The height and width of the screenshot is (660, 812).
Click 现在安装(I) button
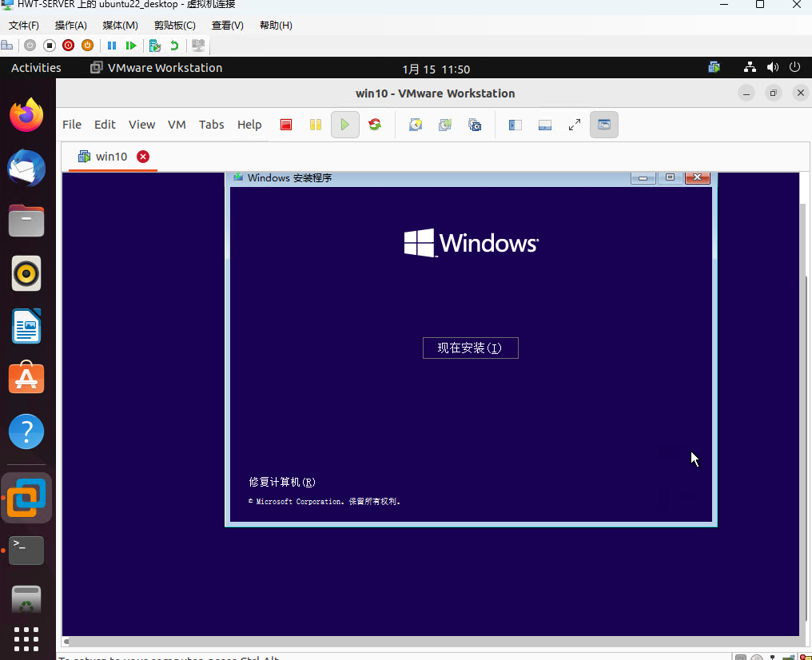point(470,348)
